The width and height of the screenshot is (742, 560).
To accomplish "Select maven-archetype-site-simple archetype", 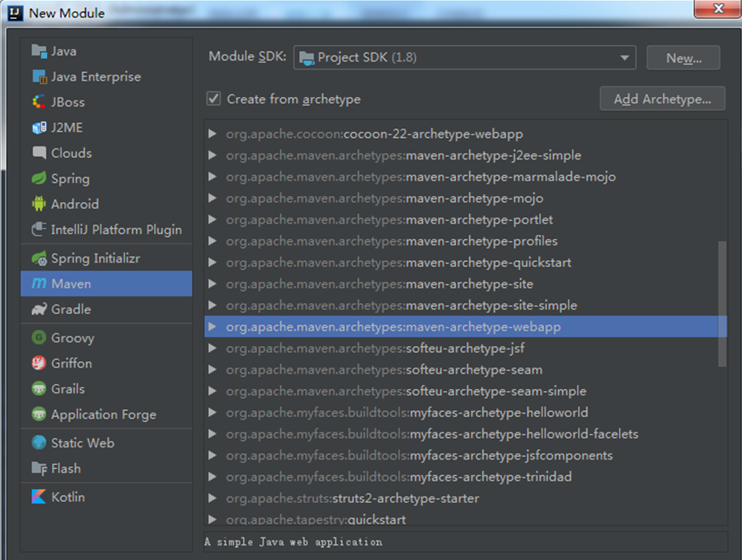I will [x=465, y=305].
